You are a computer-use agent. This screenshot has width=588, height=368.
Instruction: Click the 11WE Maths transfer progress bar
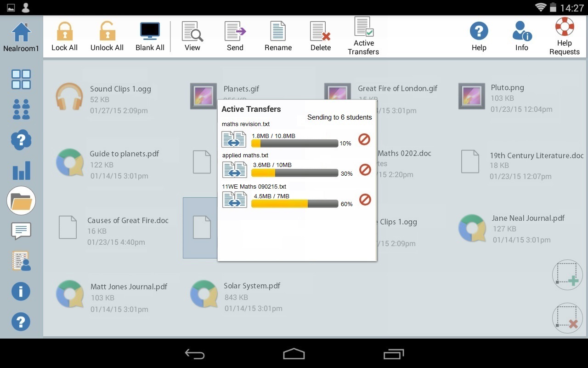coord(294,204)
